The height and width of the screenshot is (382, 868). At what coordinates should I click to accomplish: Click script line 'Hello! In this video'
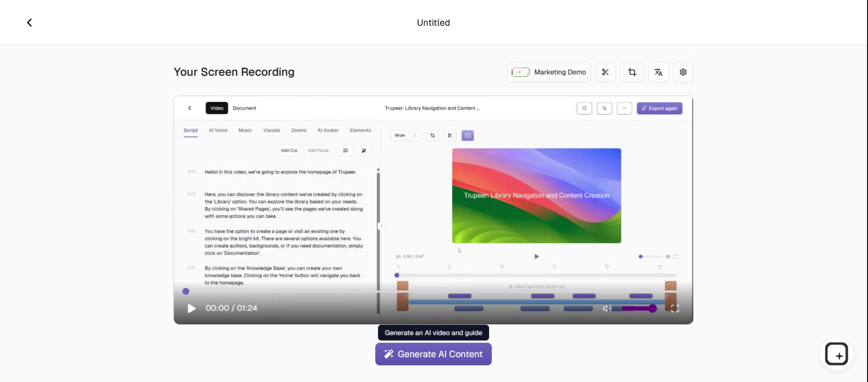[280, 172]
